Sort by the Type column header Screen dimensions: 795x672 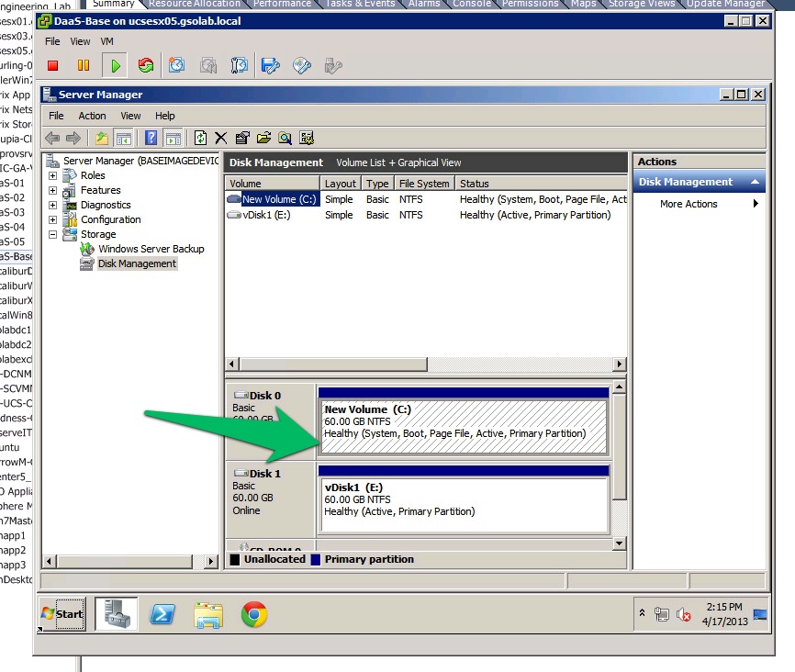[377, 184]
